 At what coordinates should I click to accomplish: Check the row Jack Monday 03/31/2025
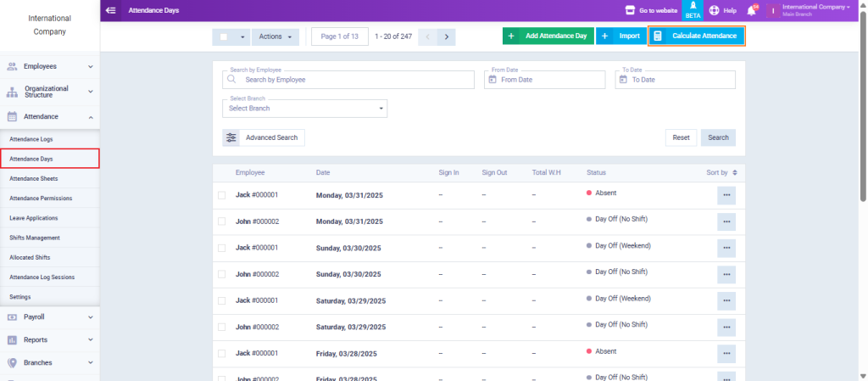coord(221,195)
